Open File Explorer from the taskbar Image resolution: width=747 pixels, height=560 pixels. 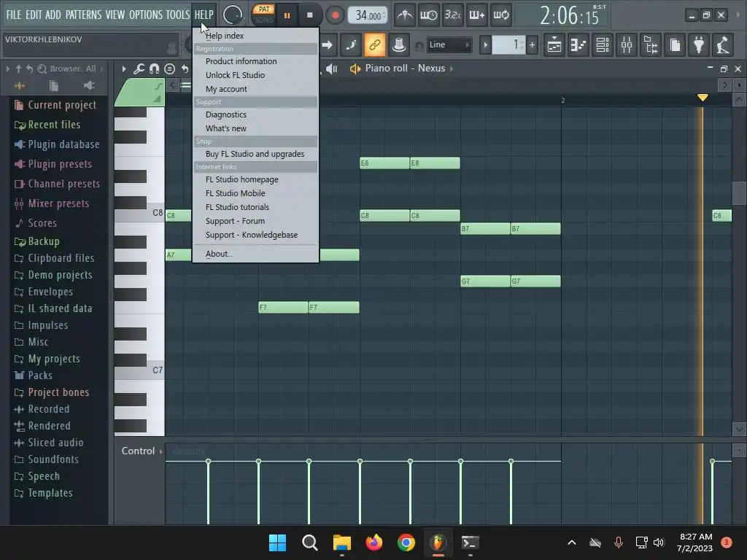point(341,542)
